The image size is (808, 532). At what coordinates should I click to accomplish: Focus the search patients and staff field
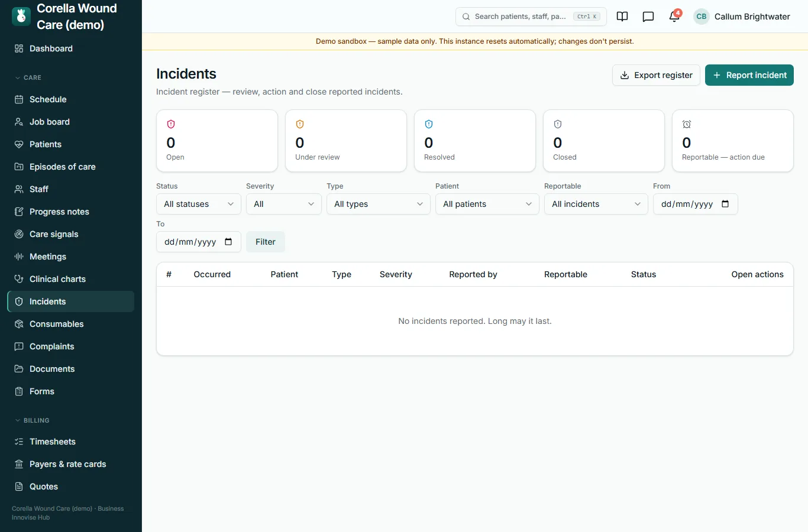click(x=531, y=17)
